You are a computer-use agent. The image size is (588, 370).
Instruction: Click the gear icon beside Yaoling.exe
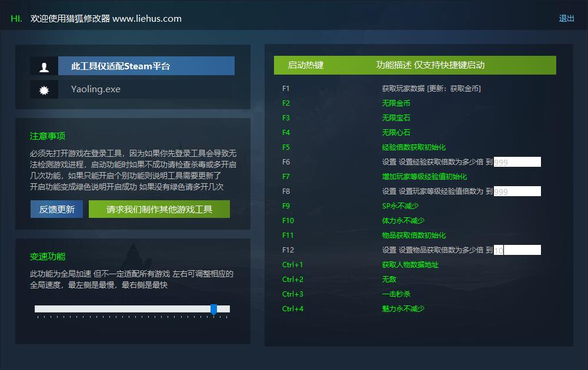pyautogui.click(x=44, y=89)
